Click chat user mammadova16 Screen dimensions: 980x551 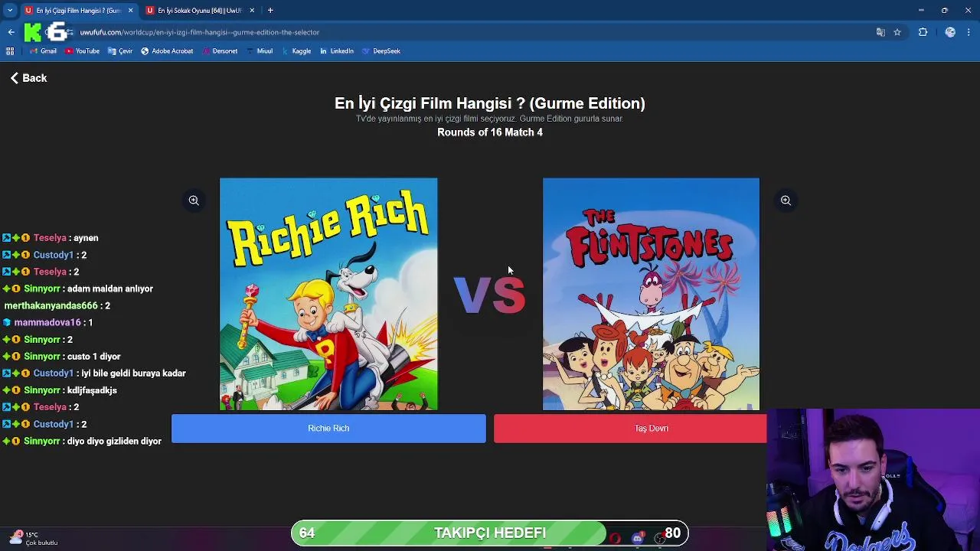(47, 323)
